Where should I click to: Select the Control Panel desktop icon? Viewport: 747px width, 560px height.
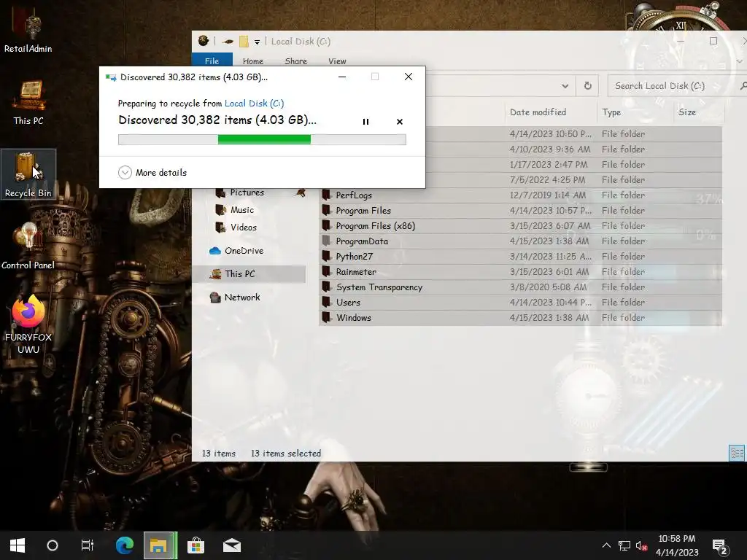click(x=28, y=246)
